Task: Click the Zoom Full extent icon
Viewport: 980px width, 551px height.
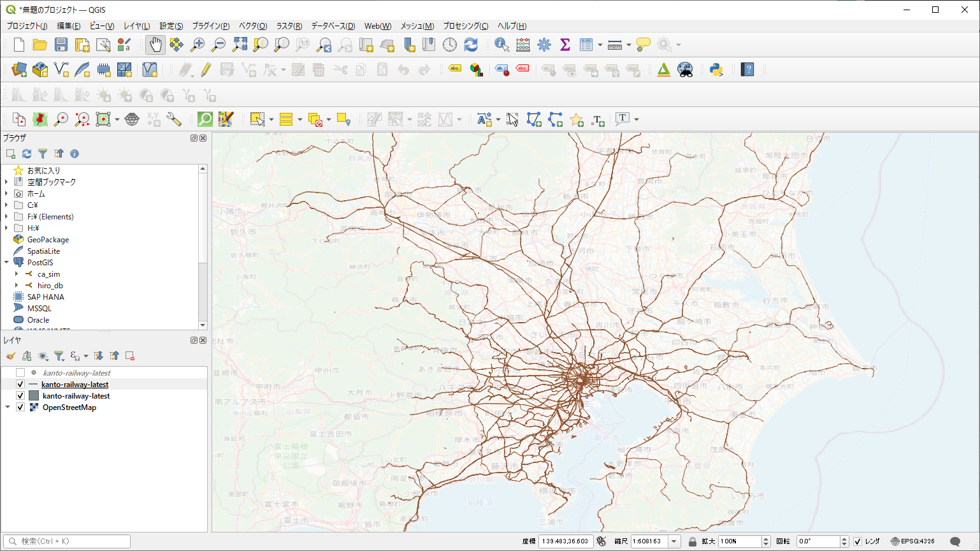Action: [240, 45]
